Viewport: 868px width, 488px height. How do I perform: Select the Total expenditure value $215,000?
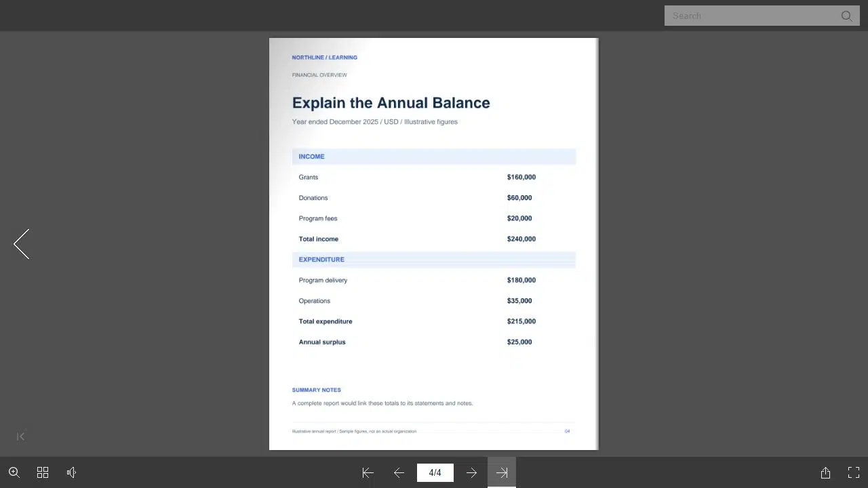(x=521, y=321)
